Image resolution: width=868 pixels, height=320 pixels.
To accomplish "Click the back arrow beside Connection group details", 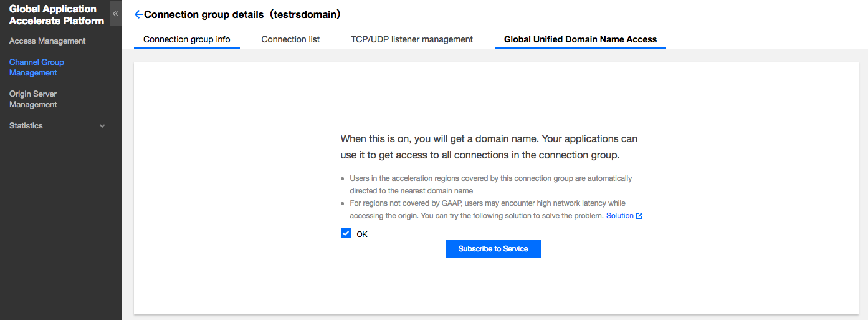I will [138, 14].
